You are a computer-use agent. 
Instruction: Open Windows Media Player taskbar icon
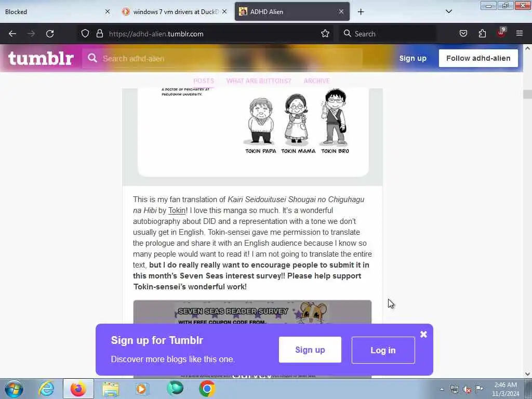142,389
